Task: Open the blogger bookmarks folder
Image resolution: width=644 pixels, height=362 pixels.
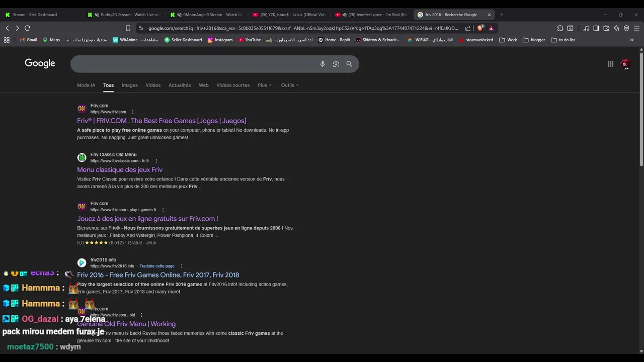Action: point(534,40)
